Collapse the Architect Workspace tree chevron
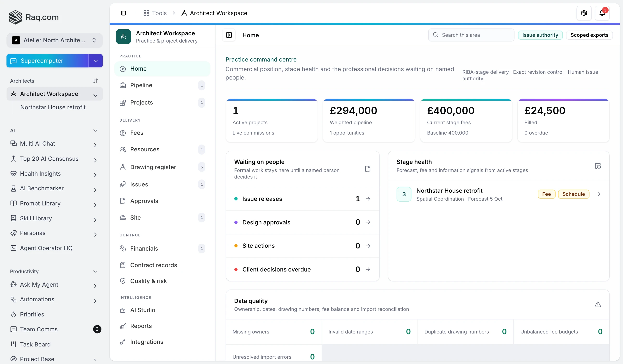Viewport: 623px width, 364px height. tap(95, 95)
